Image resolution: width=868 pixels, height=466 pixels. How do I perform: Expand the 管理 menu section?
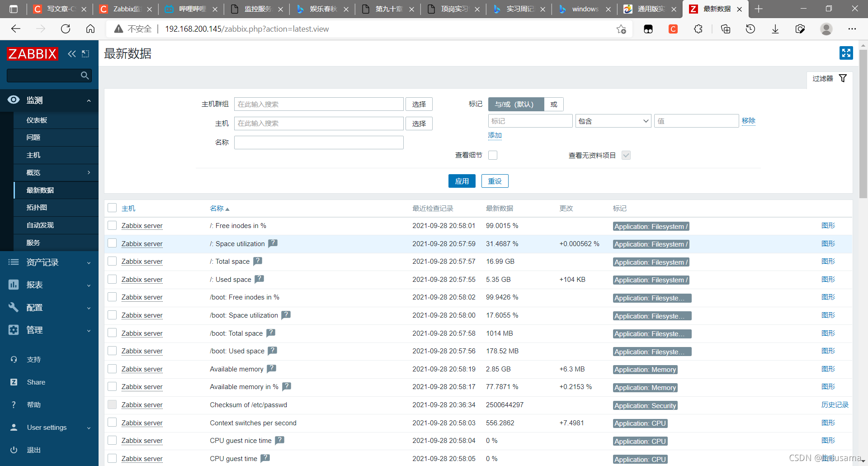pyautogui.click(x=49, y=330)
